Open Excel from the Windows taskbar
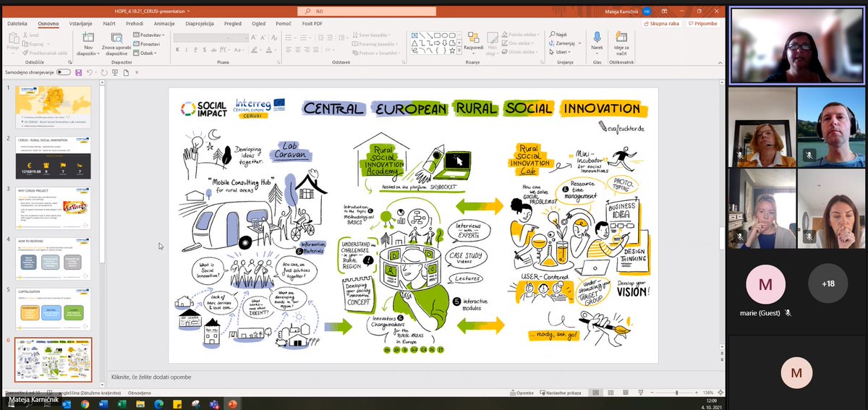 [x=122, y=403]
